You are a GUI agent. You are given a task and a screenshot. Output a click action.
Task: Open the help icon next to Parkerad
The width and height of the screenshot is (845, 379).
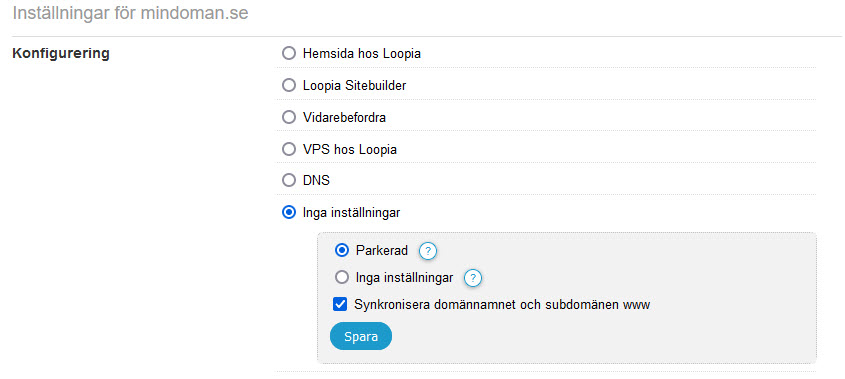(x=427, y=251)
